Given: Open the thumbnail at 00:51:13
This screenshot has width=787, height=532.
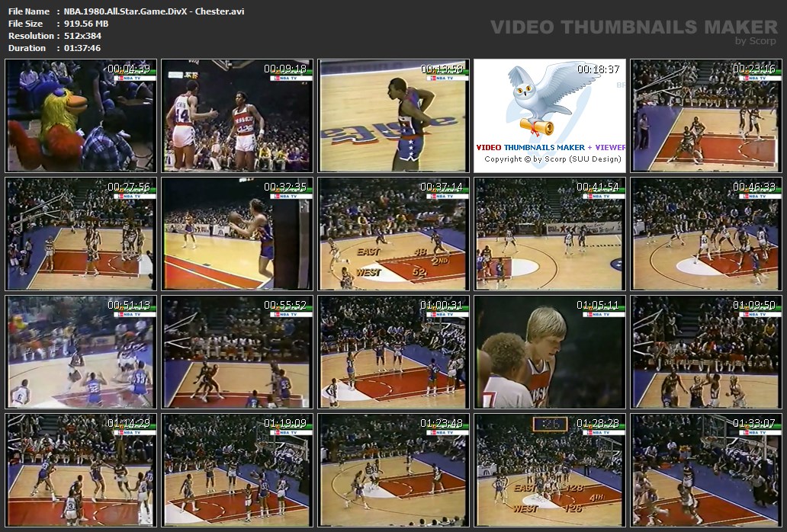Looking at the screenshot, I should (81, 352).
